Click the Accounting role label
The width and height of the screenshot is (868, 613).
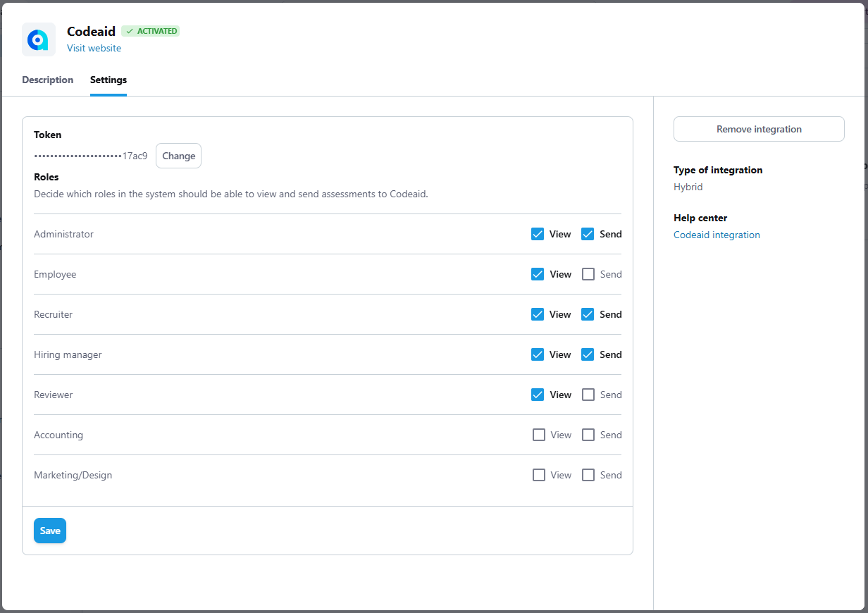(58, 435)
